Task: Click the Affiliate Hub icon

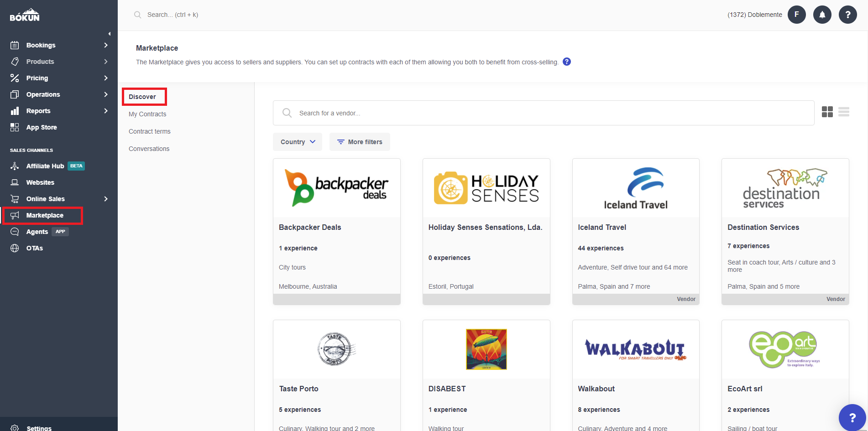Action: pyautogui.click(x=15, y=166)
